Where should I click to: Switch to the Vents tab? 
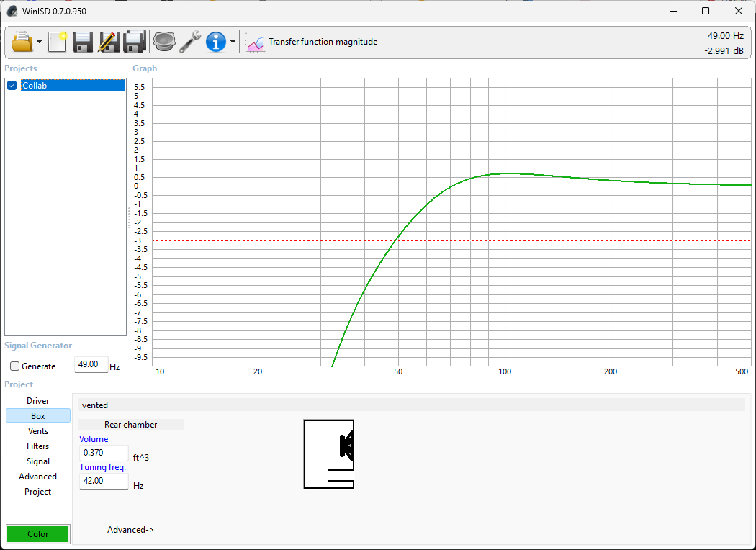tap(38, 431)
